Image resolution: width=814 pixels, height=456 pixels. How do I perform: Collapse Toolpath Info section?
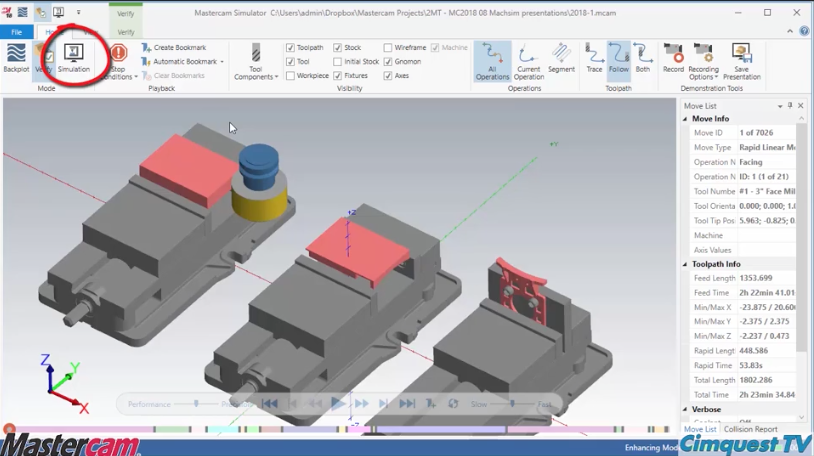[685, 264]
